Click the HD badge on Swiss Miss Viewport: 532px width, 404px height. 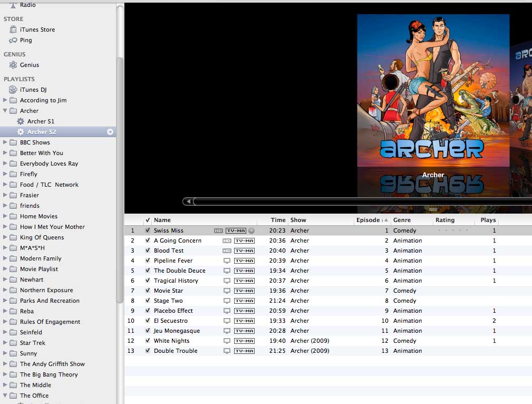218,230
